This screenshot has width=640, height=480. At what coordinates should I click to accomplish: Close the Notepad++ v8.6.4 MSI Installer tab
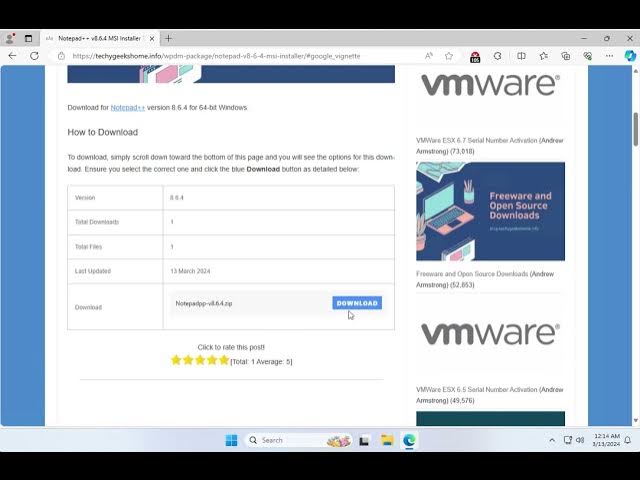tap(152, 38)
